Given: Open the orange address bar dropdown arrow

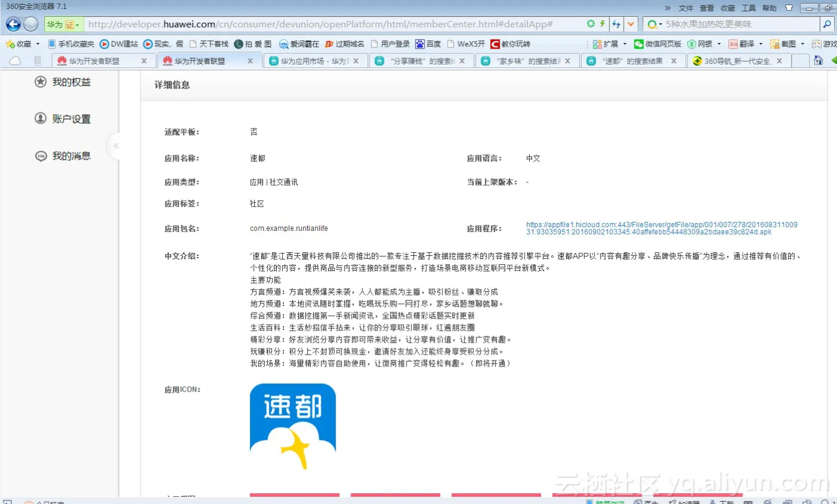Looking at the screenshot, I should pos(630,25).
